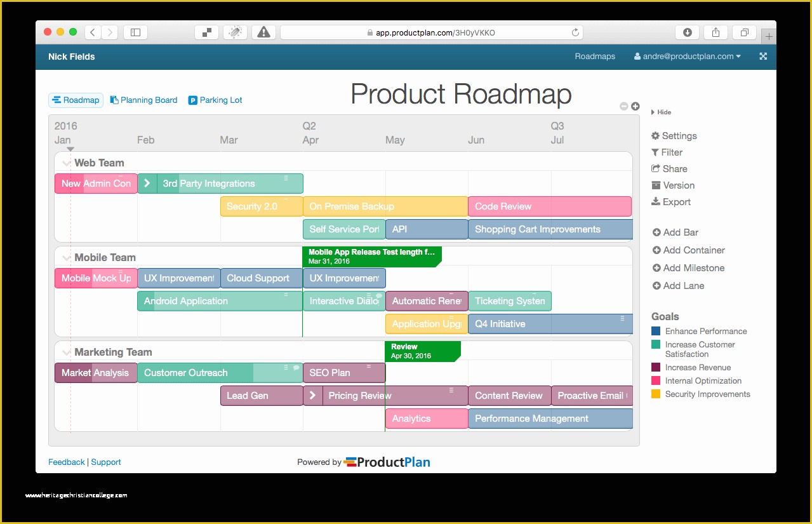The image size is (812, 524).
Task: Open the Share option
Action: tap(669, 169)
